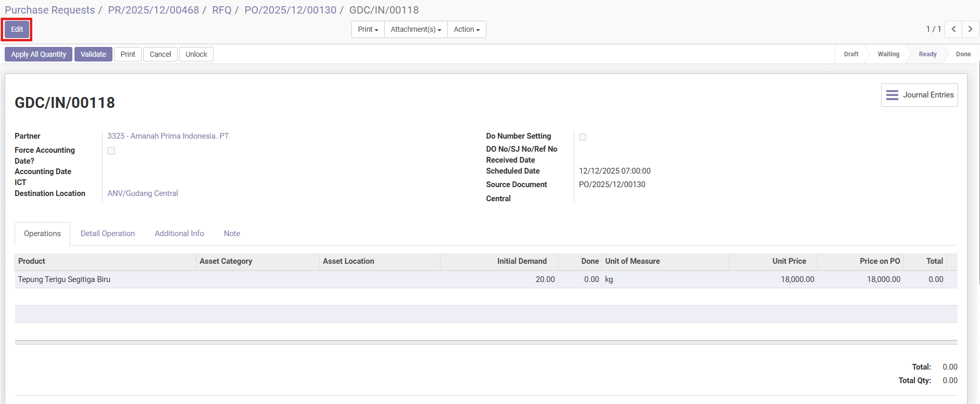Toggle Do Number Setting checkbox
The width and height of the screenshot is (980, 404).
pyautogui.click(x=583, y=137)
